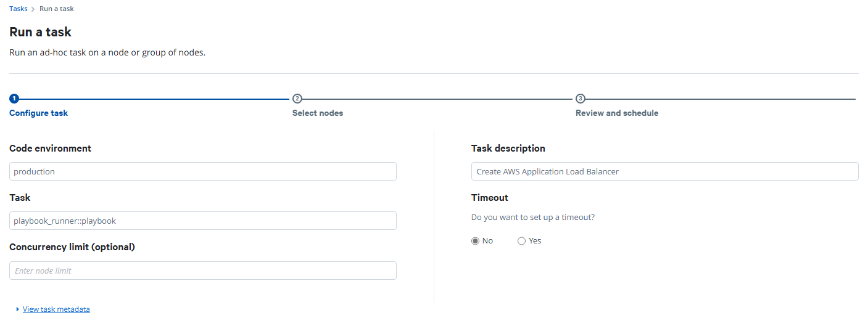This screenshot has width=868, height=318.
Task: Click the blue progress line after step 1
Action: click(x=154, y=99)
